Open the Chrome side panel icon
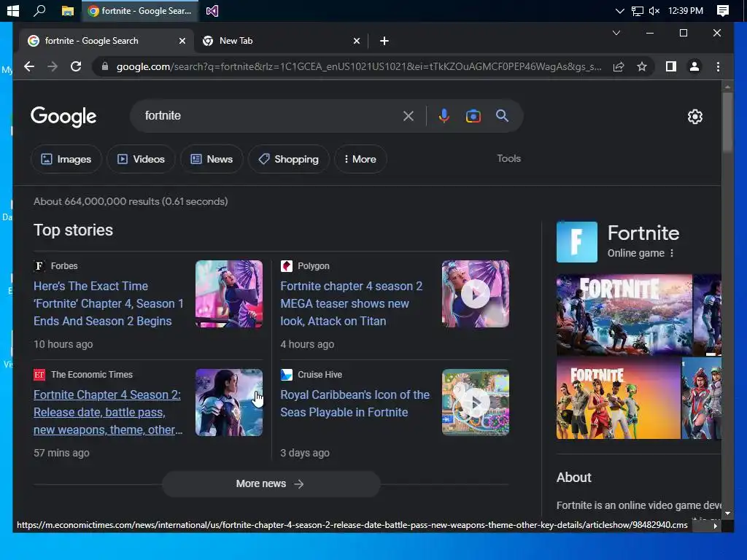The width and height of the screenshot is (747, 560). click(671, 66)
